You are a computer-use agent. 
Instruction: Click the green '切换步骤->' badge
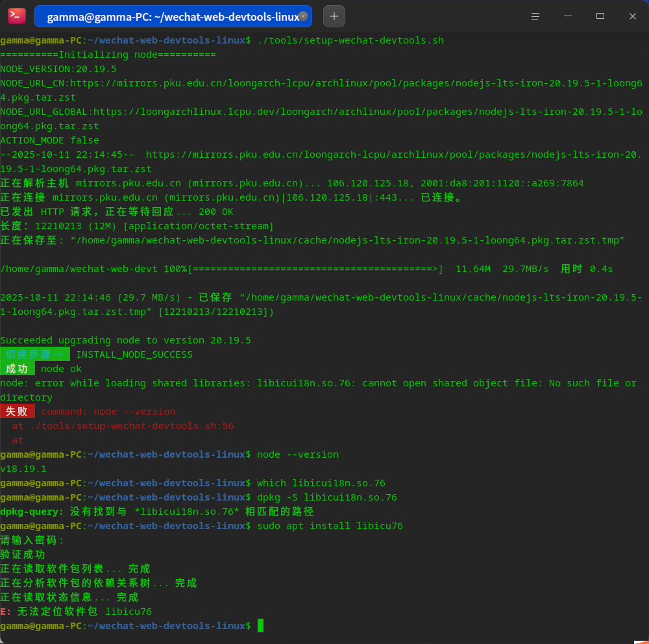tap(35, 354)
